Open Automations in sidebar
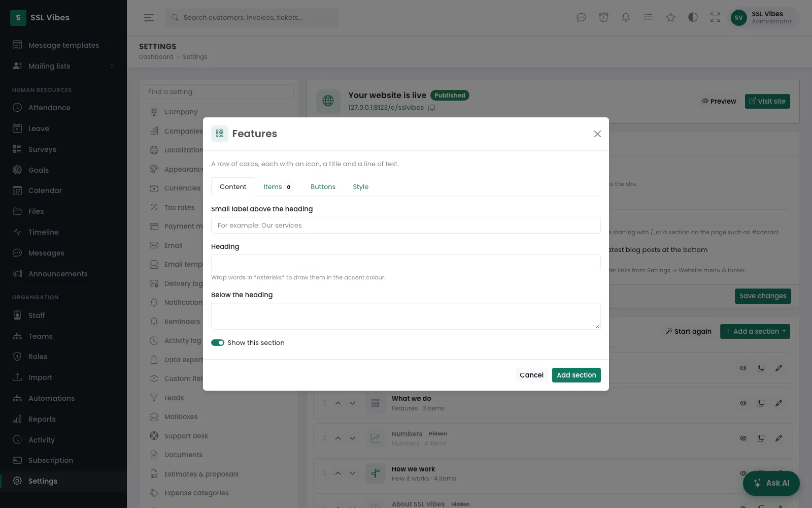Viewport: 812px width, 508px height. [63, 398]
